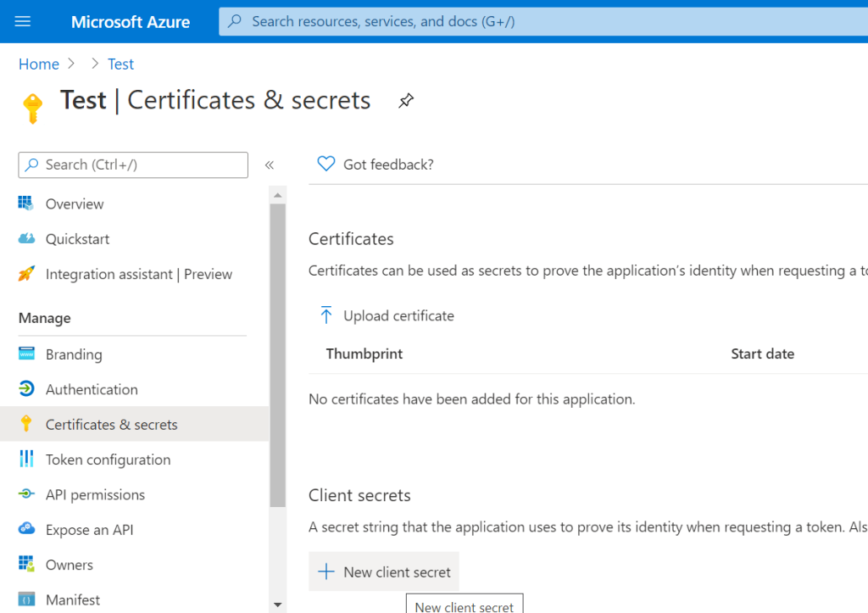The image size is (868, 613).
Task: Click the sidebar scrollbar thumb
Action: [278, 355]
